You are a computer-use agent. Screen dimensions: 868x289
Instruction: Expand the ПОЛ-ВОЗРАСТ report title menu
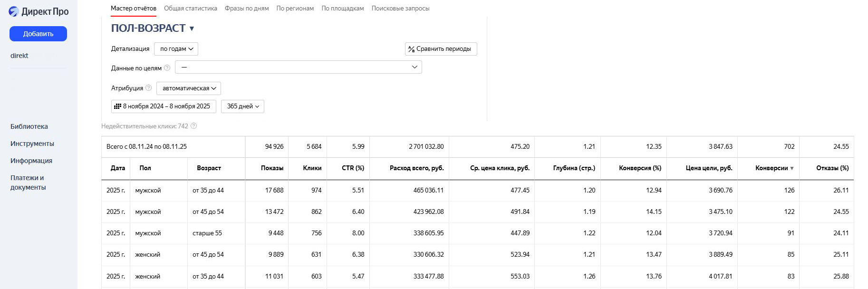tap(192, 29)
